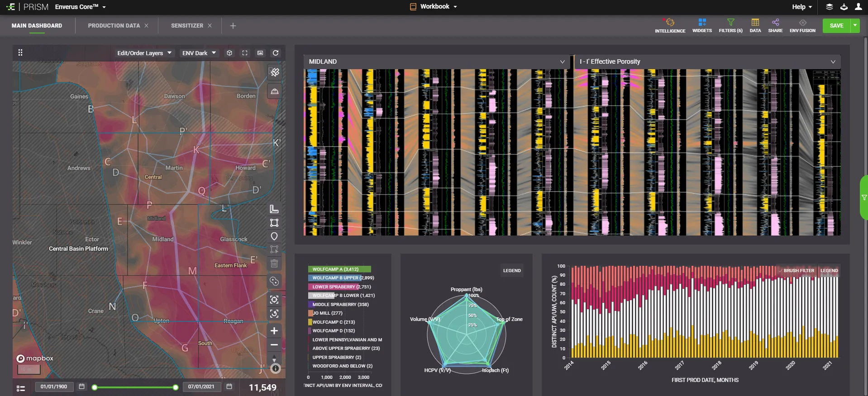868x396 pixels.
Task: Click the zoom-to-extent target icon
Action: click(x=274, y=300)
